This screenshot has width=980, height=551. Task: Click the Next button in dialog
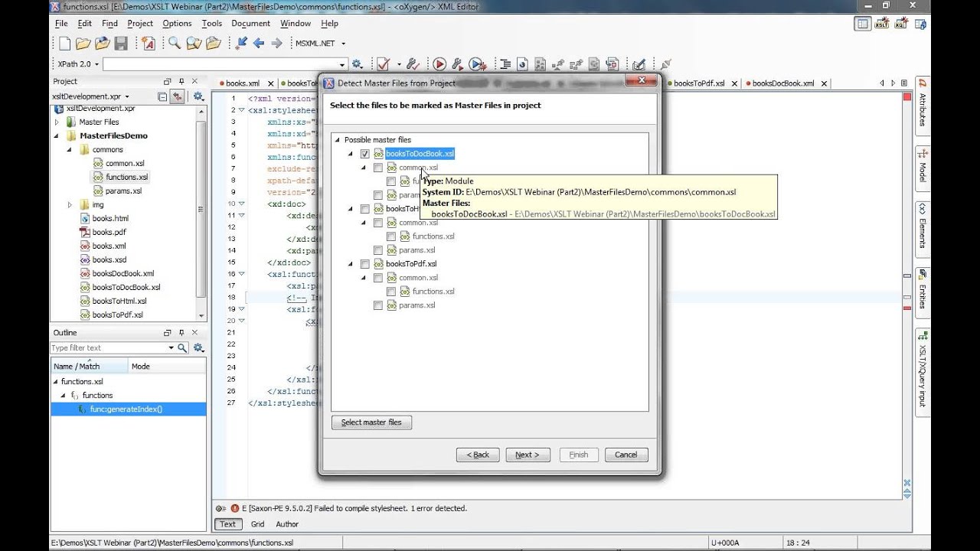tap(528, 455)
